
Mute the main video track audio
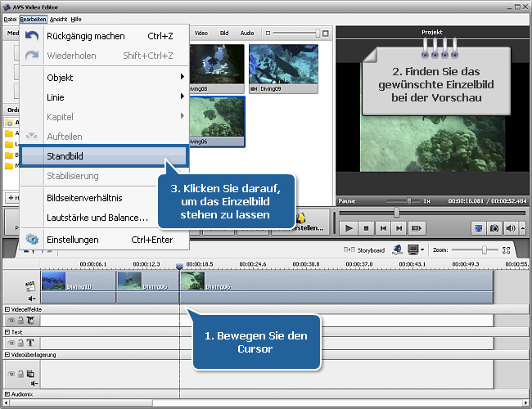[x=32, y=299]
